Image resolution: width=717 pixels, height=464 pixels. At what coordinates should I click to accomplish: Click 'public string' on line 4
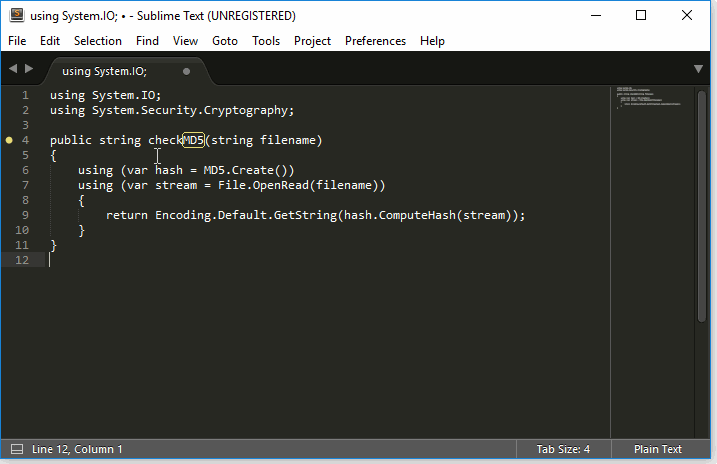(95, 140)
